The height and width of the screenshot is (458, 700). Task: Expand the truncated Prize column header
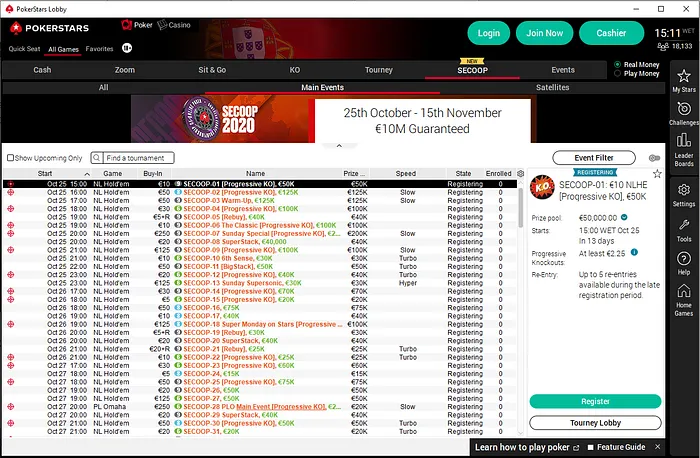pyautogui.click(x=354, y=173)
